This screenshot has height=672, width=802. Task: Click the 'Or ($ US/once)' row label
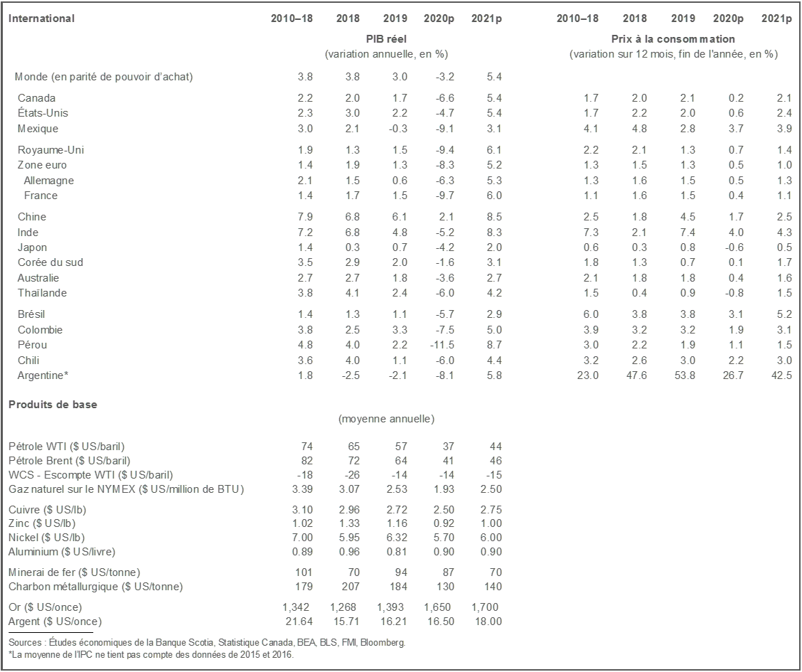tap(45, 607)
